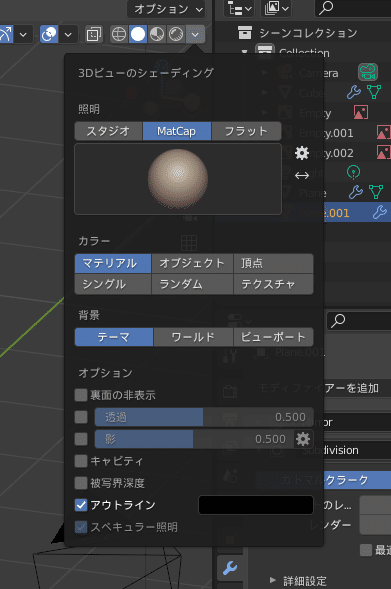Open the オプション dropdown in header
Screen dimensions: 391x589
167,9
